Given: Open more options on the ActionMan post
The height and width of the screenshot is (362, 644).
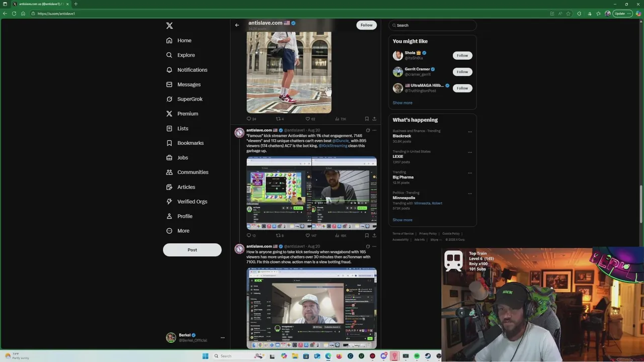Looking at the screenshot, I should [x=374, y=130].
